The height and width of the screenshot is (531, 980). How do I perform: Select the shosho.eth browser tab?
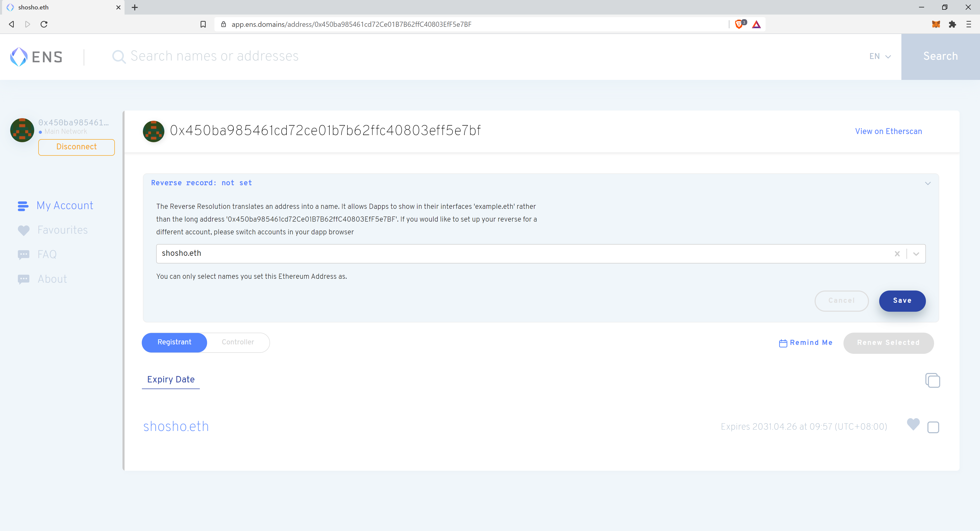click(x=63, y=7)
